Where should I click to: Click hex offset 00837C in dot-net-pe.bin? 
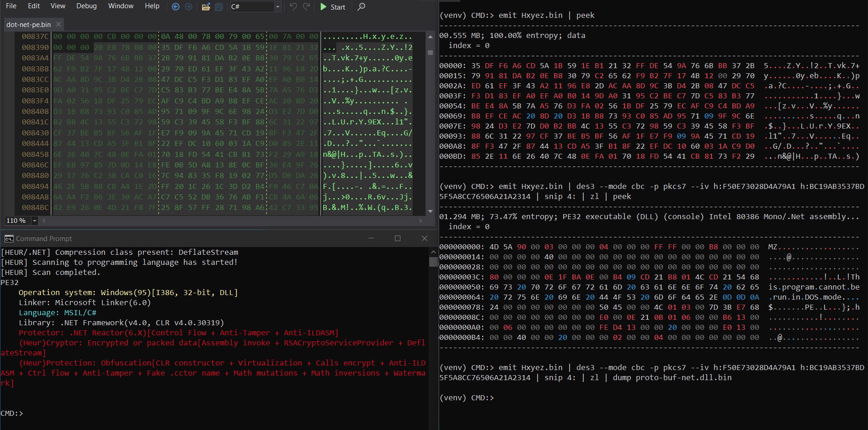tap(35, 37)
